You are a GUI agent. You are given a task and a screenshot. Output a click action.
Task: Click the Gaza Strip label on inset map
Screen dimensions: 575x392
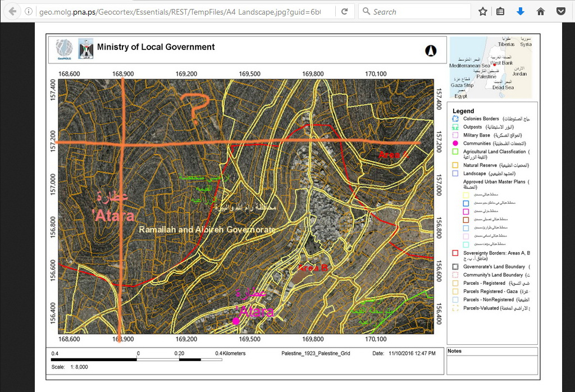tap(462, 85)
